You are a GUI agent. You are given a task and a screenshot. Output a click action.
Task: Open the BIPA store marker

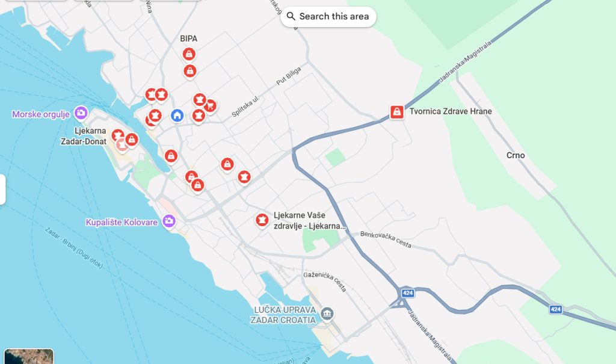click(x=189, y=54)
